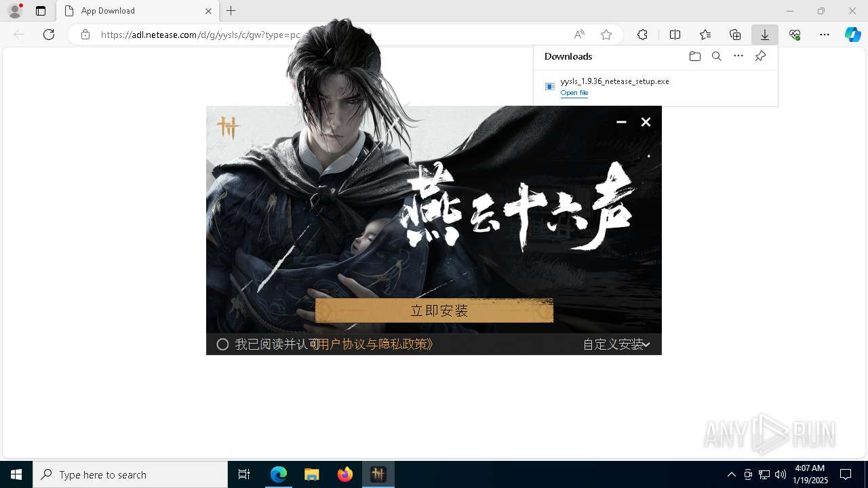
Task: Refresh the current page
Action: pos(49,35)
